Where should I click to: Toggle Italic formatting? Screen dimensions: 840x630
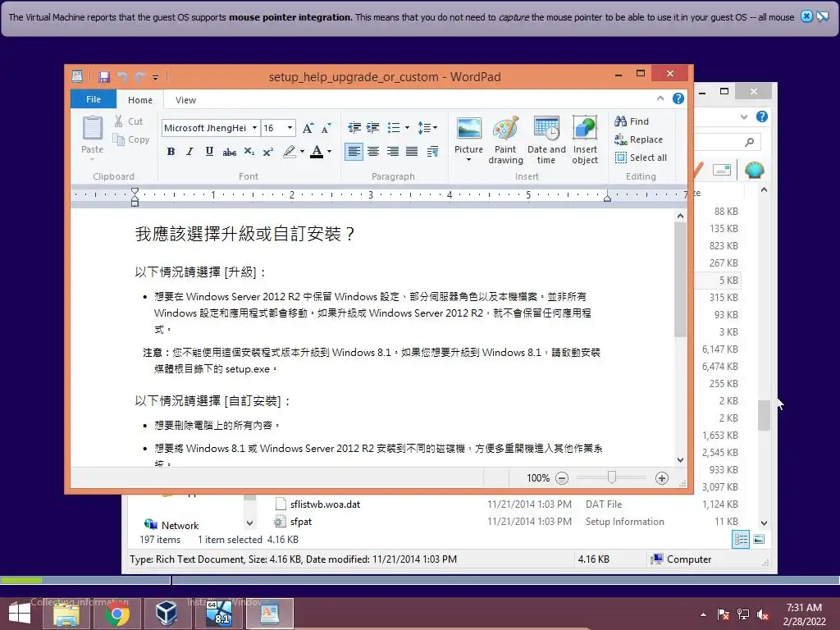coord(189,152)
